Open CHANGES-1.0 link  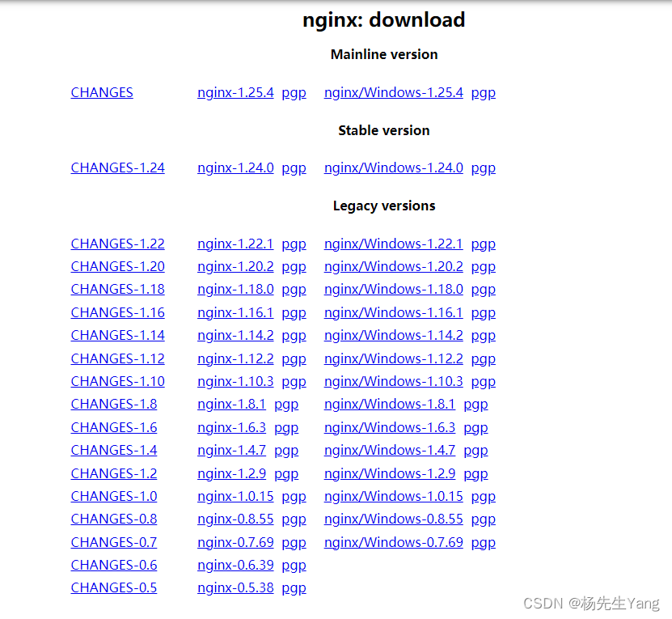114,497
